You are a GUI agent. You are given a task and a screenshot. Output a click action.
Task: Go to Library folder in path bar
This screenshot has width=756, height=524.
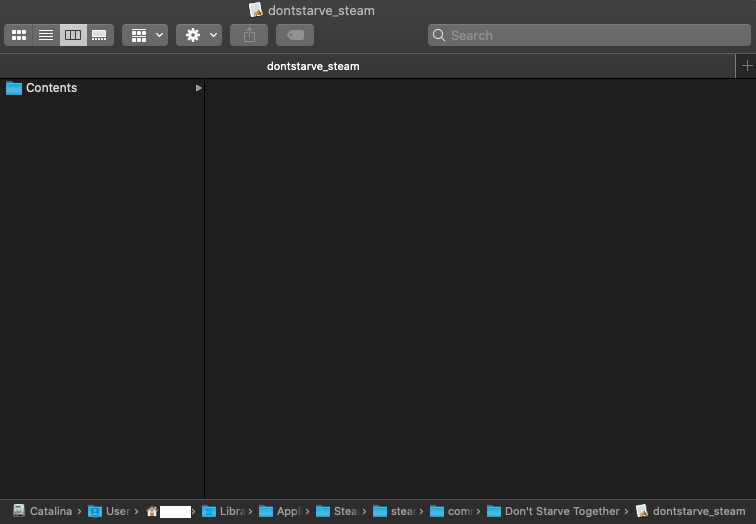point(223,511)
